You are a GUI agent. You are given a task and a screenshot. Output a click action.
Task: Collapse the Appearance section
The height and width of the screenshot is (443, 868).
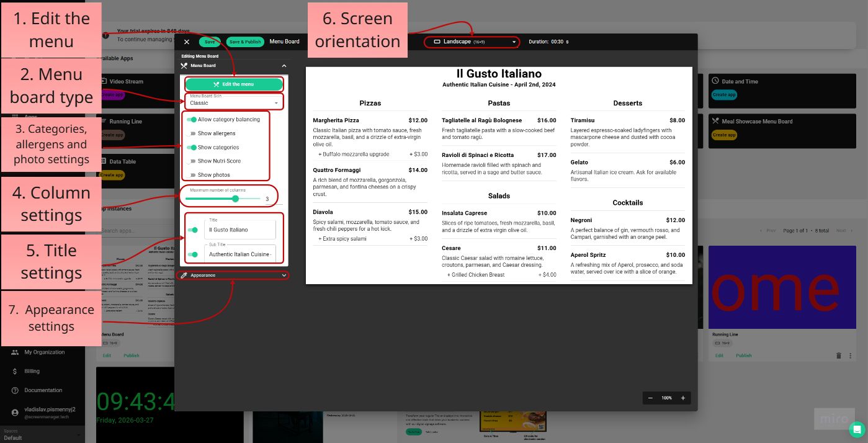[x=284, y=275]
